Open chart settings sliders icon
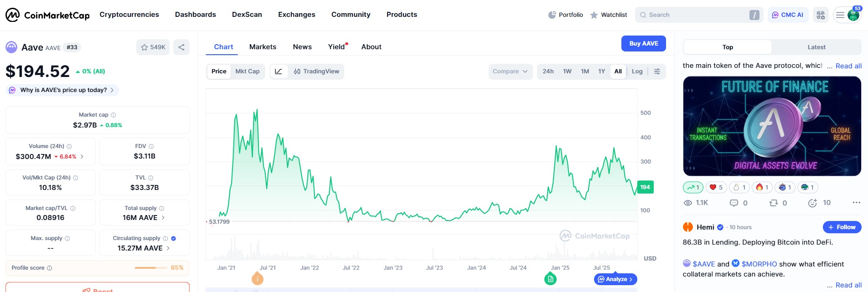 657,72
